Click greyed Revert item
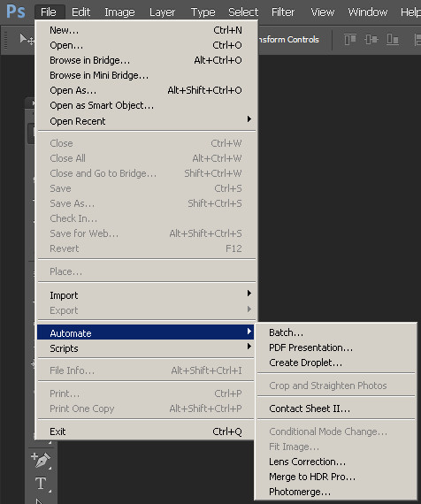This screenshot has height=504, width=421. pos(146,248)
